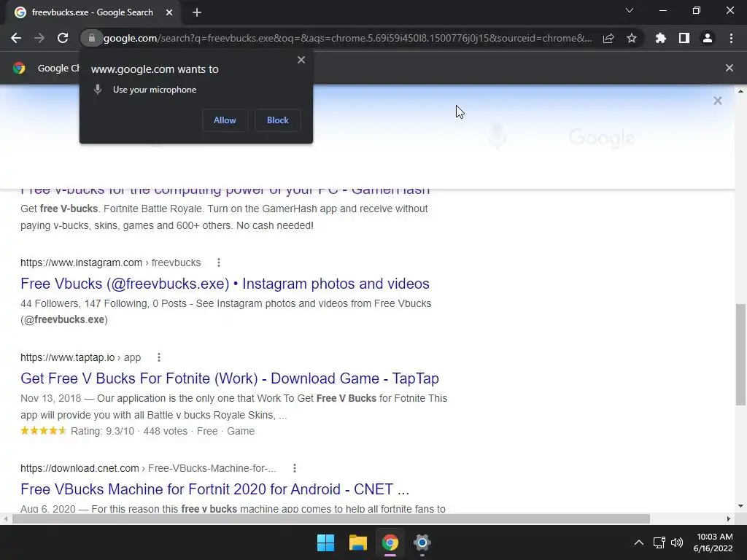Open the Instagram Free Vbucks result
Viewport: 747px width, 560px height.
point(225,284)
